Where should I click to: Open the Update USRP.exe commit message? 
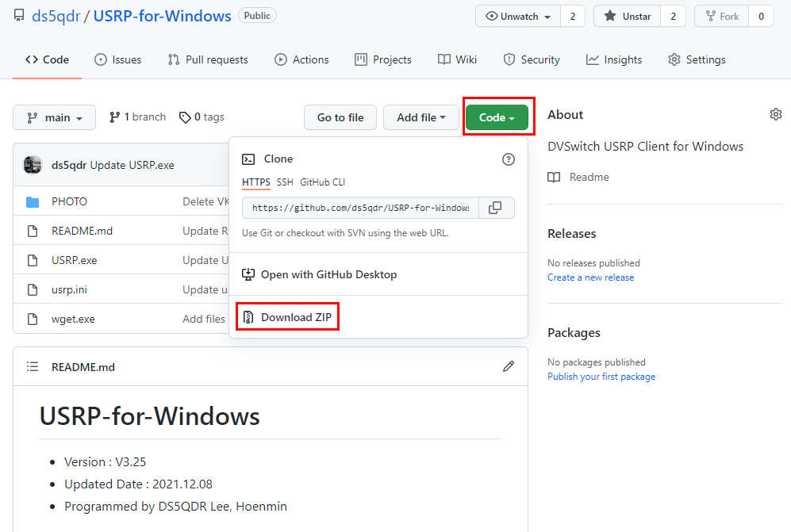tap(132, 165)
